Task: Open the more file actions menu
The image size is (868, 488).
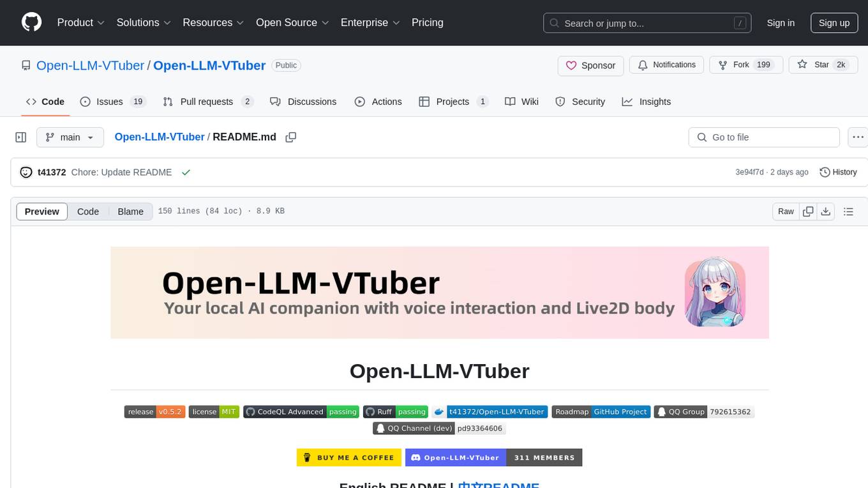Action: point(858,137)
